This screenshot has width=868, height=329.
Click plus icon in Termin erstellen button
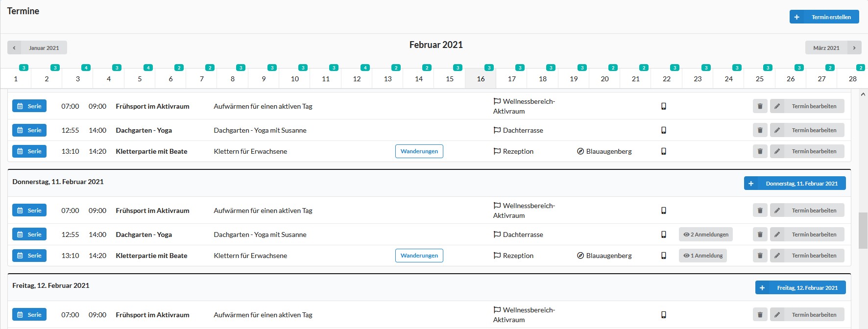[x=797, y=17]
